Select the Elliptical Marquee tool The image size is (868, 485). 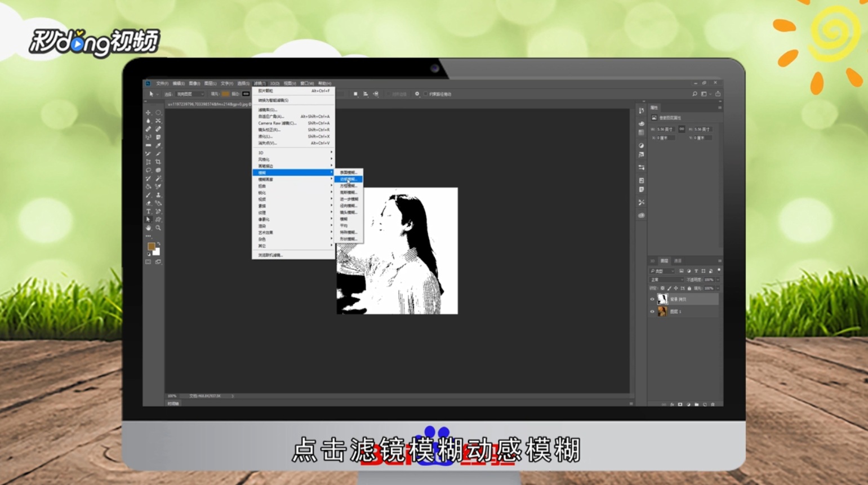pos(158,113)
